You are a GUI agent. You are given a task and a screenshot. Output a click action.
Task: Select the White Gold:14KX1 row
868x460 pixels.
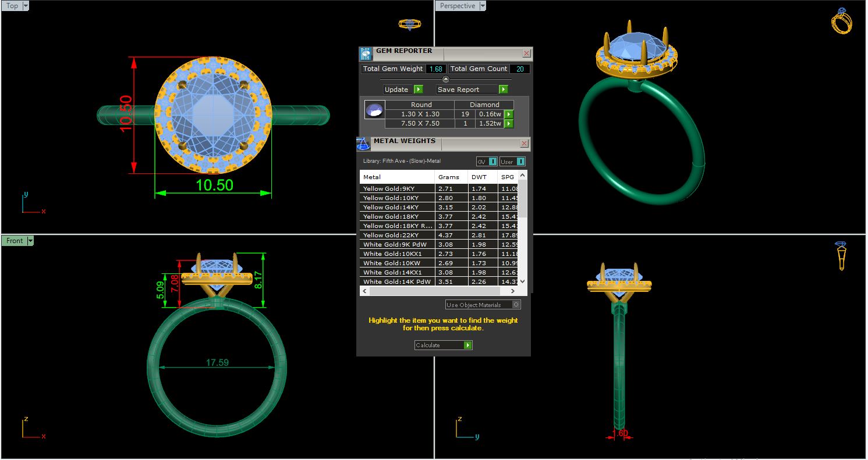439,273
